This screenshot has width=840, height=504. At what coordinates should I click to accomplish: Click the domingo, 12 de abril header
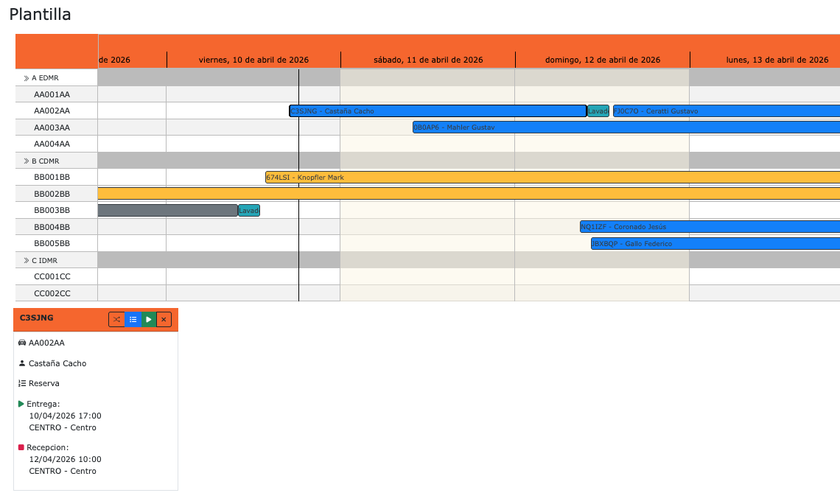click(x=603, y=60)
